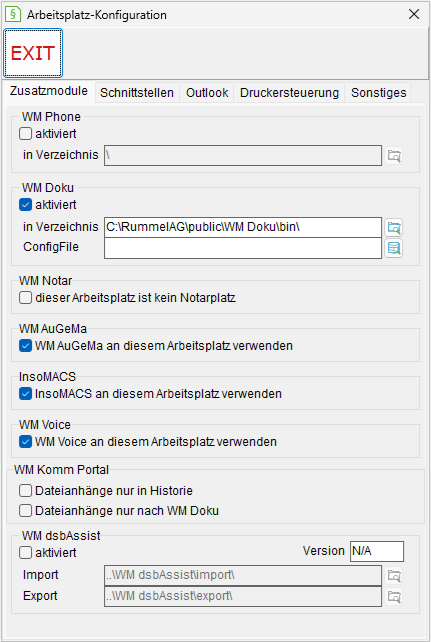Click the dsbAssist Export path field
Screen dimensions: 431x642
(243, 596)
